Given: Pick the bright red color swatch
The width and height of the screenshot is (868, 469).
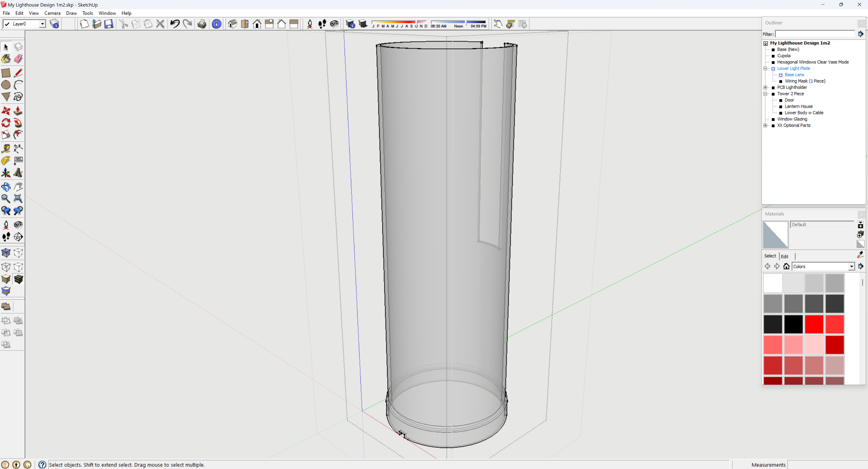Looking at the screenshot, I should 814,324.
